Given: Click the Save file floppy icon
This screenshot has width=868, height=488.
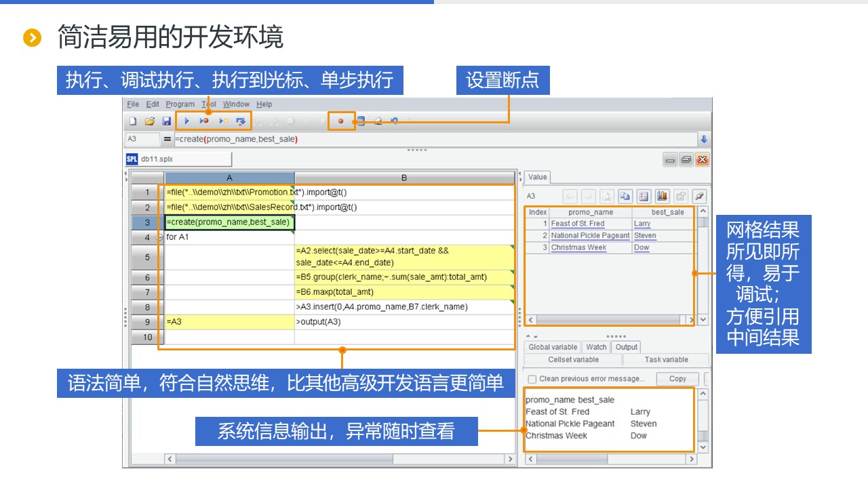Looking at the screenshot, I should pos(166,121).
